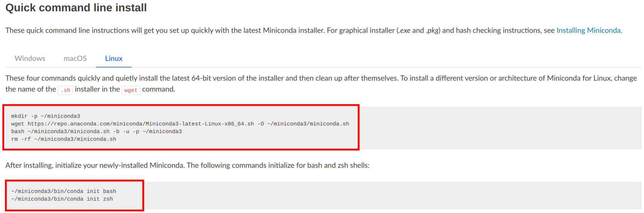
Task: Switch to the Windows tab
Action: (30, 58)
